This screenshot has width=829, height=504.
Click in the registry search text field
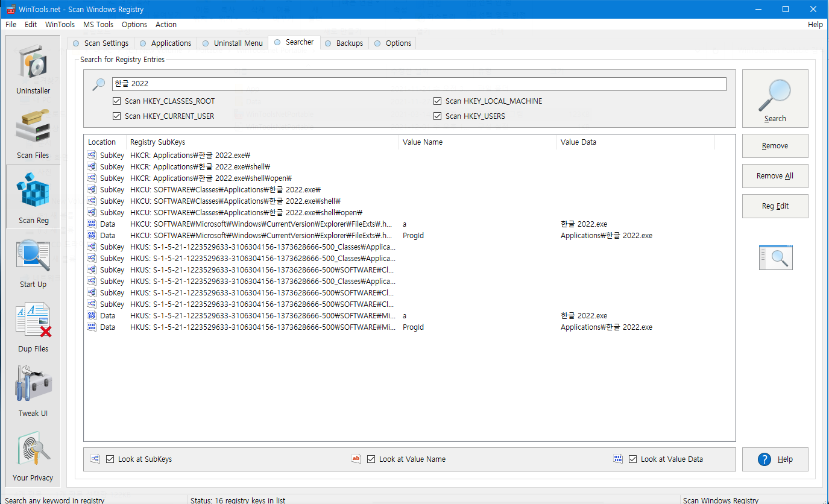click(x=419, y=84)
